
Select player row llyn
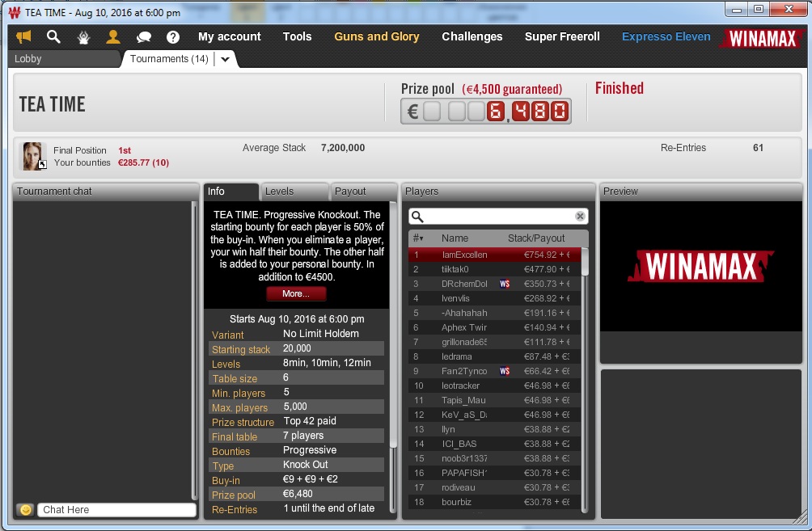[494, 429]
